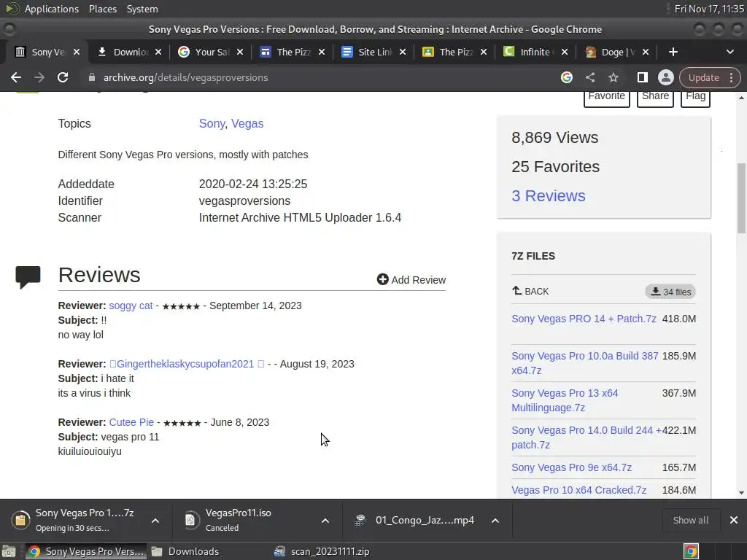Viewport: 747px width, 560px height.
Task: Download Sony Vegas Pro 9e x64.7z
Action: pos(571,467)
